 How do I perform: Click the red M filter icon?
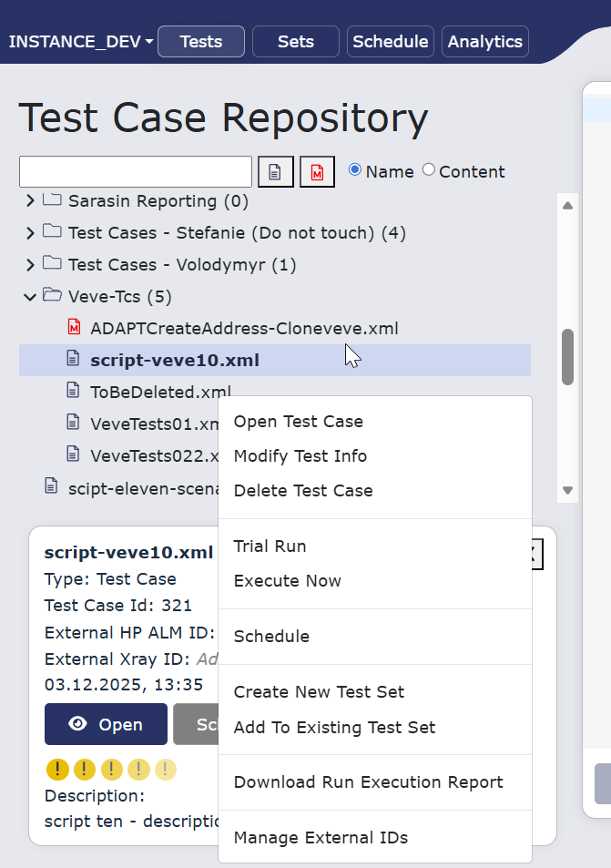[317, 172]
